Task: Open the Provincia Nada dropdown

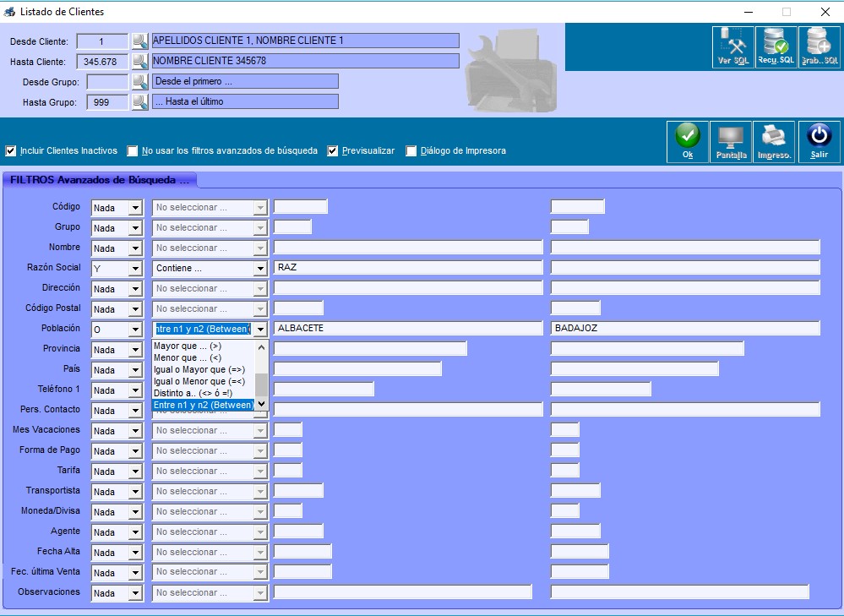Action: point(136,350)
